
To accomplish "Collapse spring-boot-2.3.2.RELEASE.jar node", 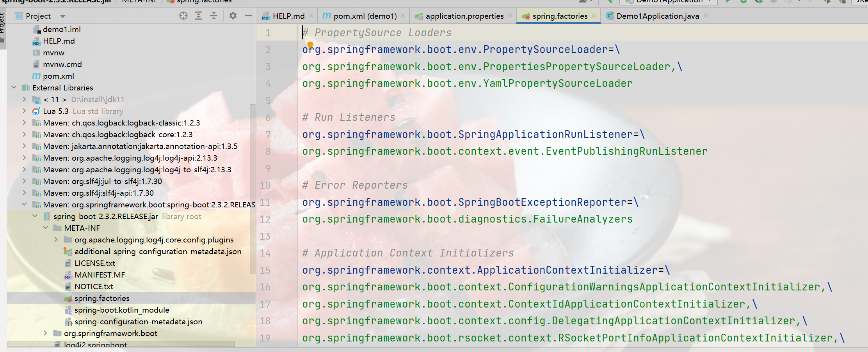I will pos(35,216).
